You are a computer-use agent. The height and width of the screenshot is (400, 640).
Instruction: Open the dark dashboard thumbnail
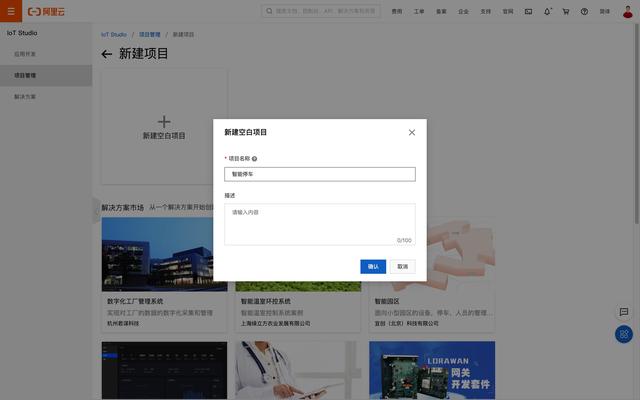pos(164,370)
